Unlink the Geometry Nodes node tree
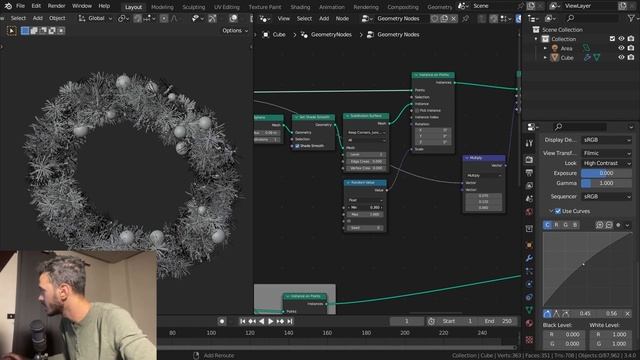The width and height of the screenshot is (640, 360). [453, 19]
